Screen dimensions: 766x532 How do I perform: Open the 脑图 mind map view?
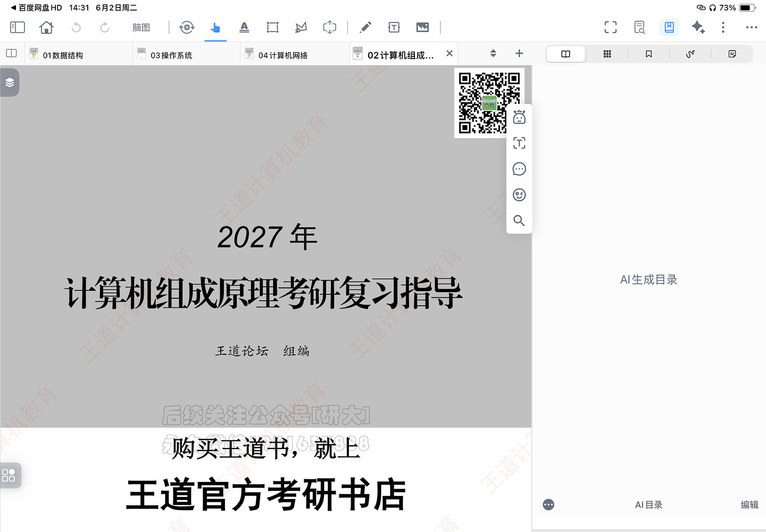tap(141, 28)
